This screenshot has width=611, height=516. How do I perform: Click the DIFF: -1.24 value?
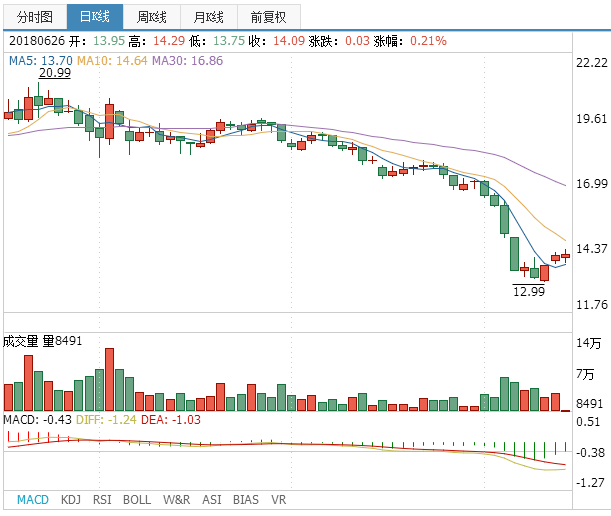coord(106,420)
